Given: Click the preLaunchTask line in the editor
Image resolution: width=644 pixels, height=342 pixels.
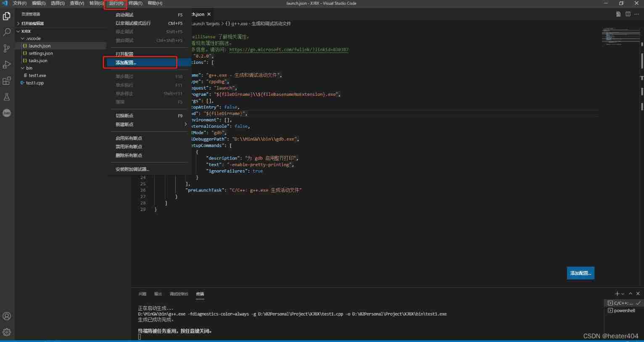Looking at the screenshot, I should pyautogui.click(x=243, y=190).
